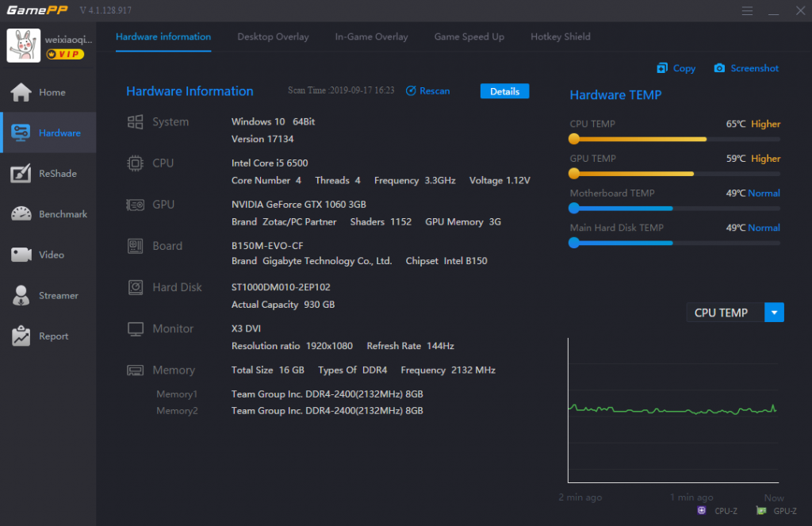Click the text Intel Core i5 6500
This screenshot has width=812, height=526.
pyautogui.click(x=270, y=163)
